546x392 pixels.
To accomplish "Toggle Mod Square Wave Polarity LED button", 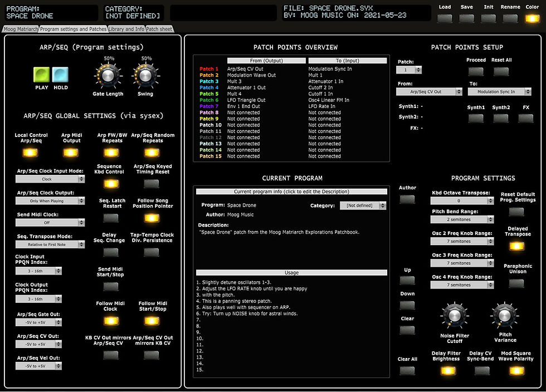I will pyautogui.click(x=517, y=371).
